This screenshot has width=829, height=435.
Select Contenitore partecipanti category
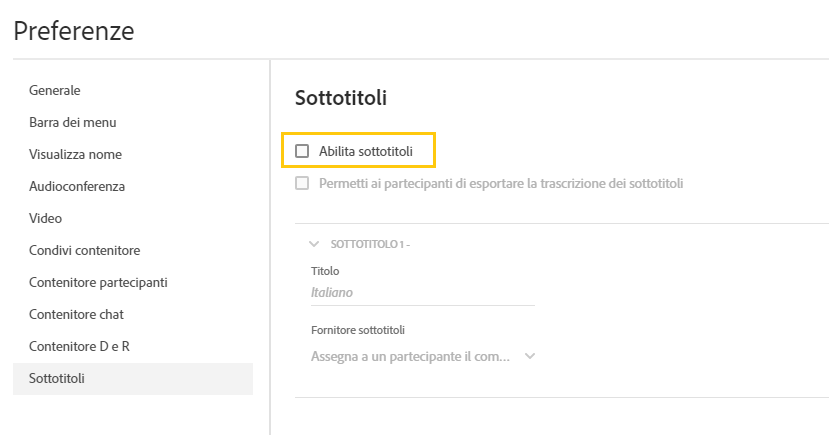[x=98, y=282]
